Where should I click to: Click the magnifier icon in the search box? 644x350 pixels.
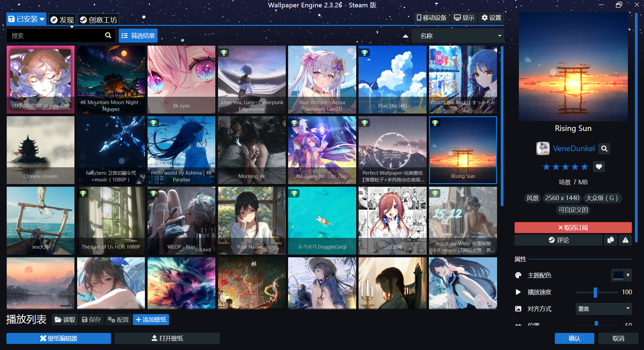[108, 35]
